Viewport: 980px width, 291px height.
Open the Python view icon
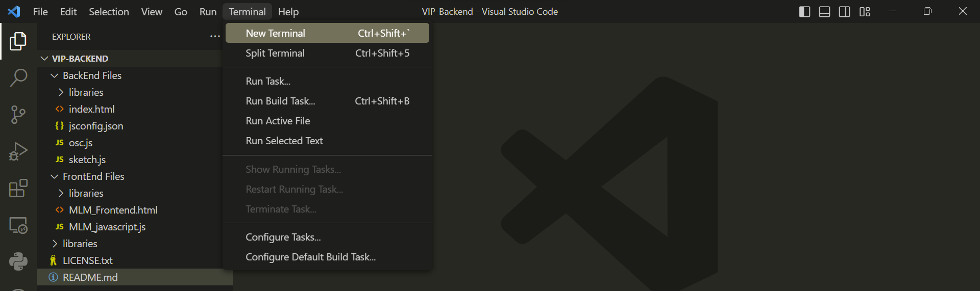tap(18, 261)
